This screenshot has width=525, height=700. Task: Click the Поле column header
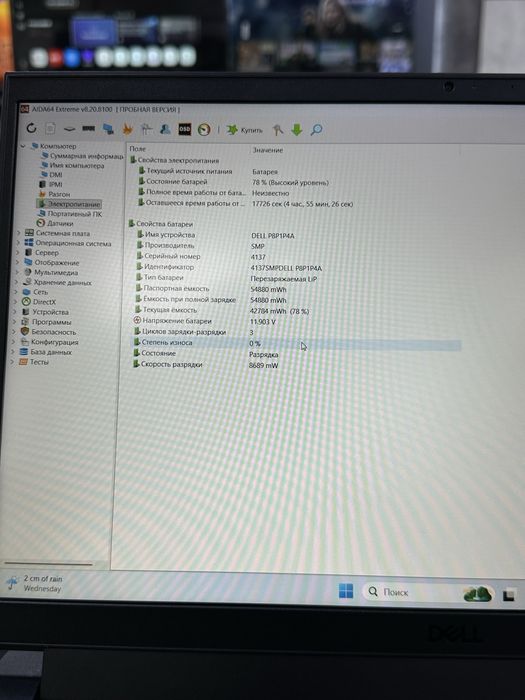tap(138, 149)
